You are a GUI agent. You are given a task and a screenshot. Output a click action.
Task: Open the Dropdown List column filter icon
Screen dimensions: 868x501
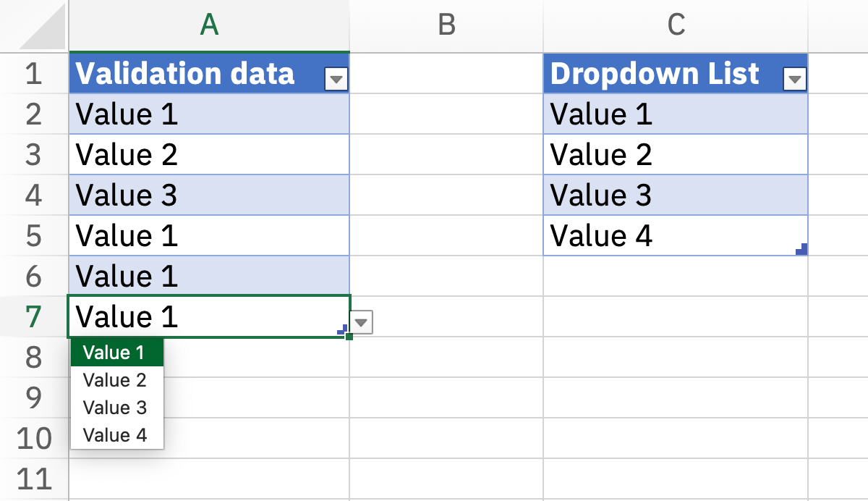(793, 77)
